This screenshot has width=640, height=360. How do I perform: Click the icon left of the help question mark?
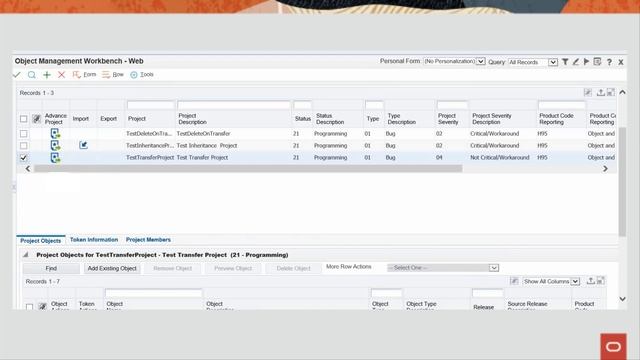click(x=598, y=62)
